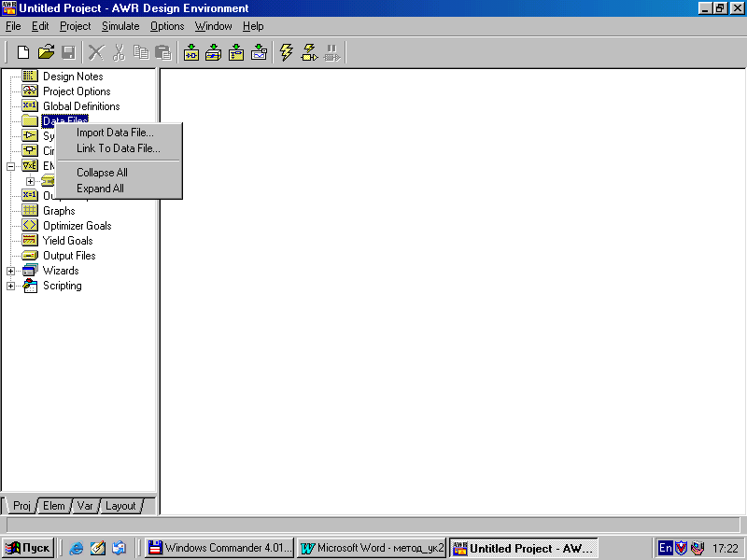Screen dimensions: 747x560
Task: Click the Optimizer Goals tree icon
Action: [x=30, y=225]
